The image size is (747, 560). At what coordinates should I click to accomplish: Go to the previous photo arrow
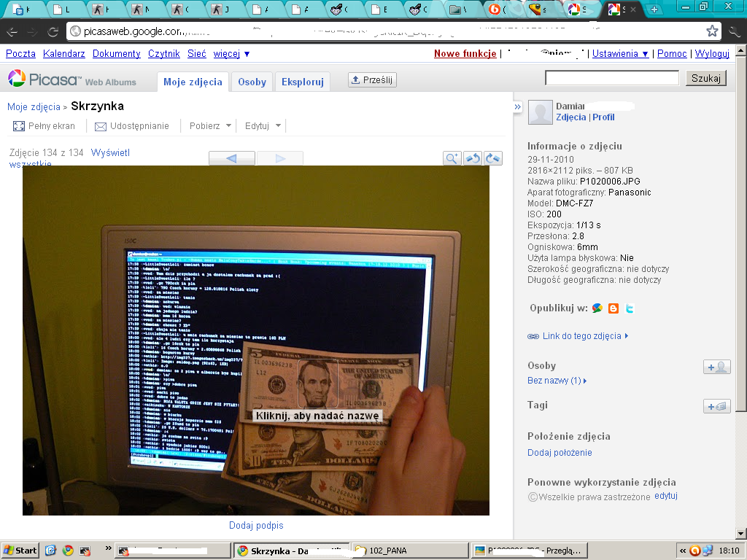coord(232,158)
